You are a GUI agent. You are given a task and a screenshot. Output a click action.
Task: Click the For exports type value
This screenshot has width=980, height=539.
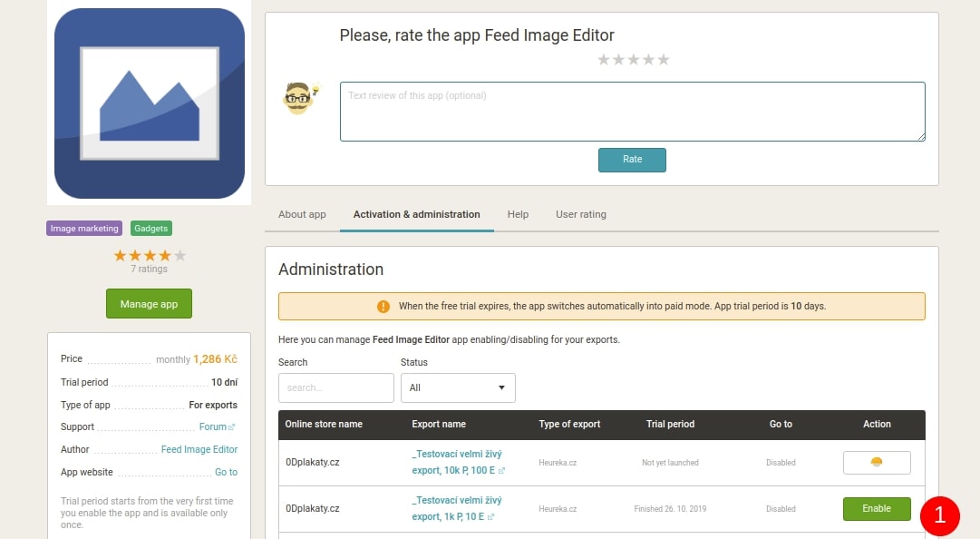[213, 405]
